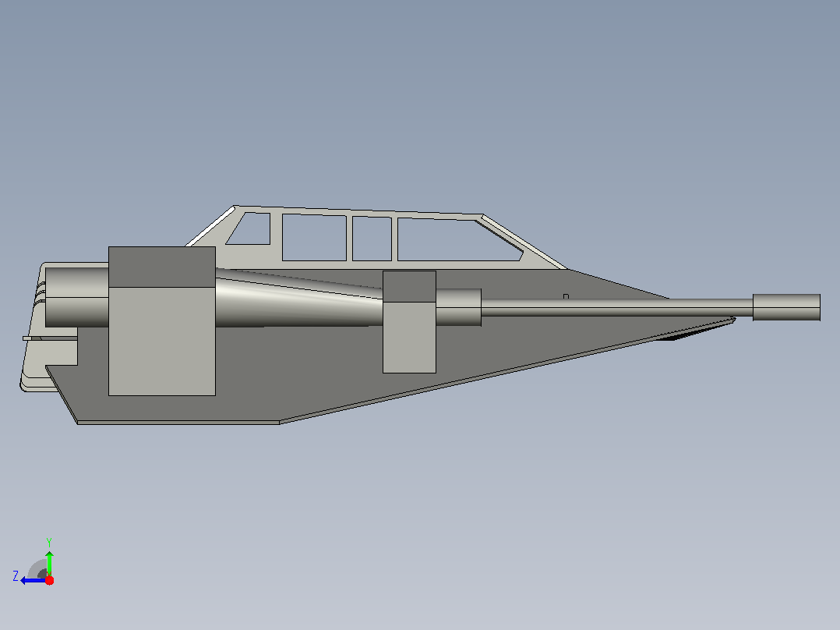Click the red X axis dot on triad
The width and height of the screenshot is (840, 630).
point(49,580)
